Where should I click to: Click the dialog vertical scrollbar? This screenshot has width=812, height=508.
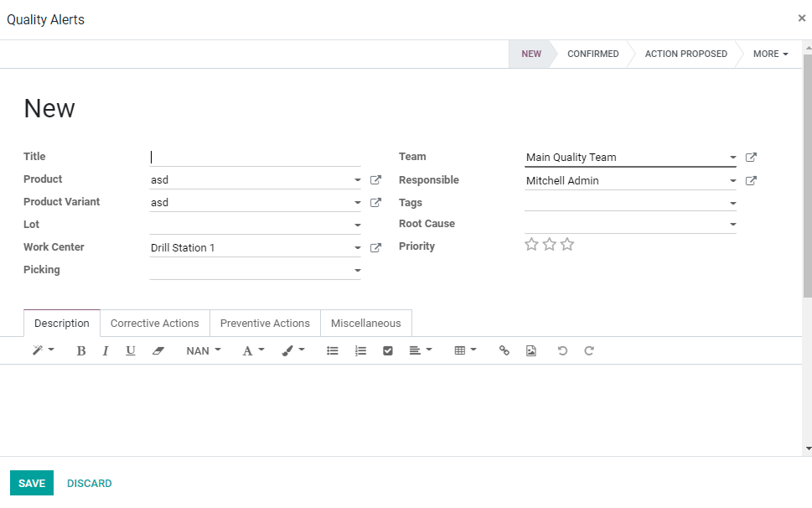[807, 175]
